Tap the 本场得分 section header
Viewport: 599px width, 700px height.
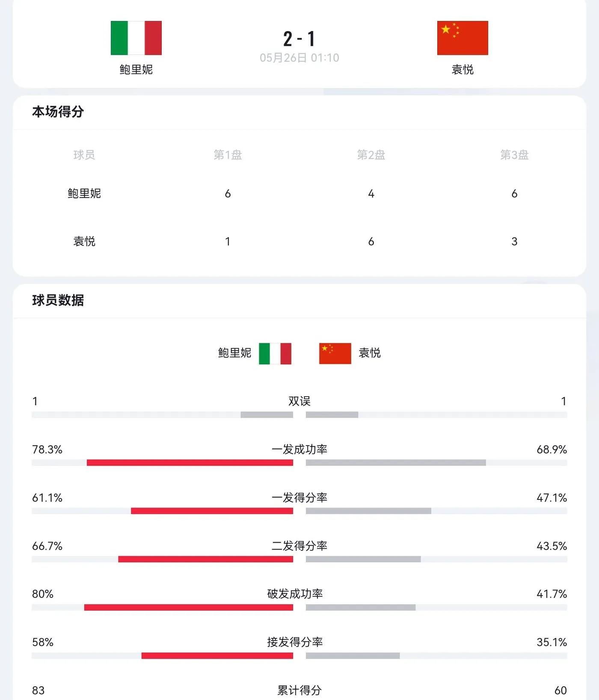coord(58,112)
